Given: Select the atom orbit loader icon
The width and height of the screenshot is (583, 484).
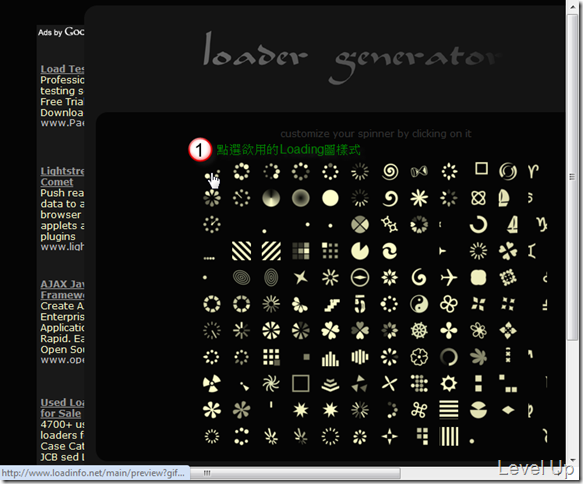Looking at the screenshot, I should (x=479, y=198).
